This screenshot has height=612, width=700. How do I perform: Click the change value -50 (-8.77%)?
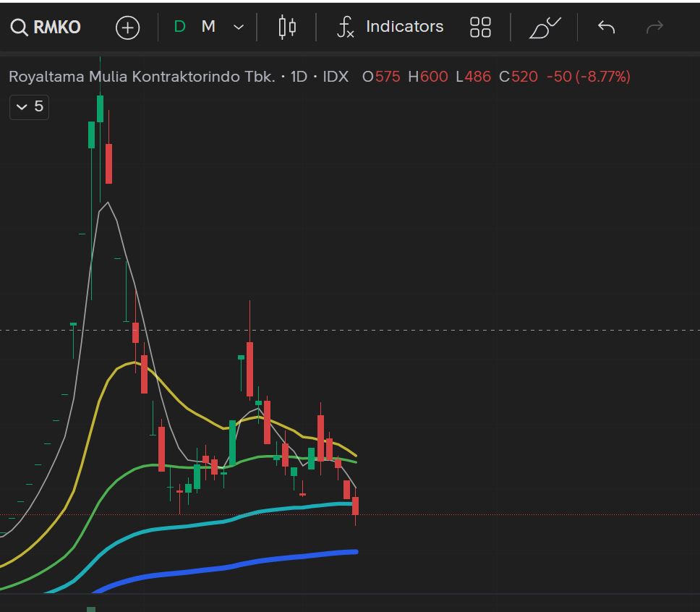coord(589,77)
